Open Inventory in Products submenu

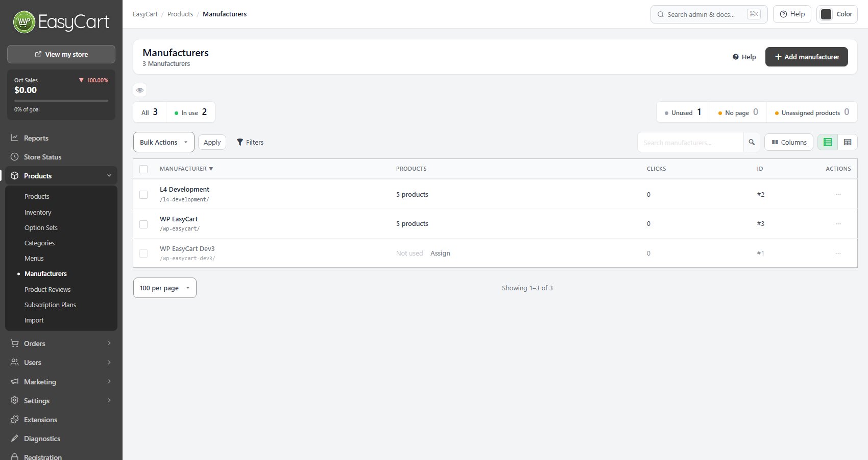[38, 212]
